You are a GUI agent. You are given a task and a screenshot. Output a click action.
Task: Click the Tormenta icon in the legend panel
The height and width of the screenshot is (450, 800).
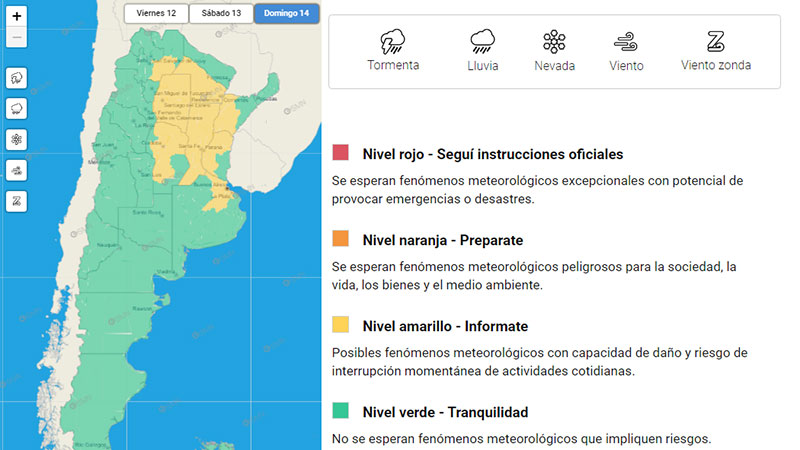(392, 42)
